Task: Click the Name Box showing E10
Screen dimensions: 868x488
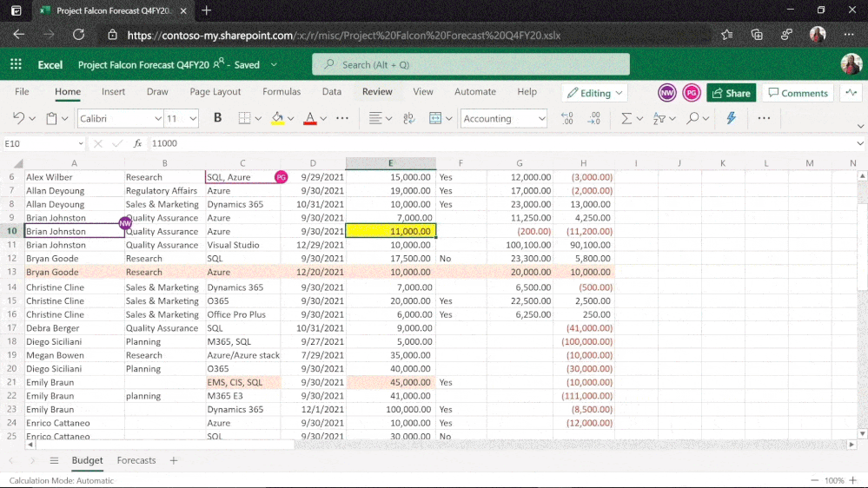Action: [43, 144]
